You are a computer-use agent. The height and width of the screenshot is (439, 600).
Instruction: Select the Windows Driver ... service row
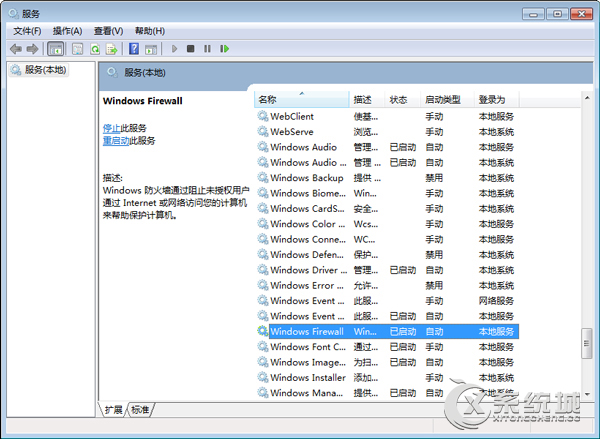tap(387, 270)
